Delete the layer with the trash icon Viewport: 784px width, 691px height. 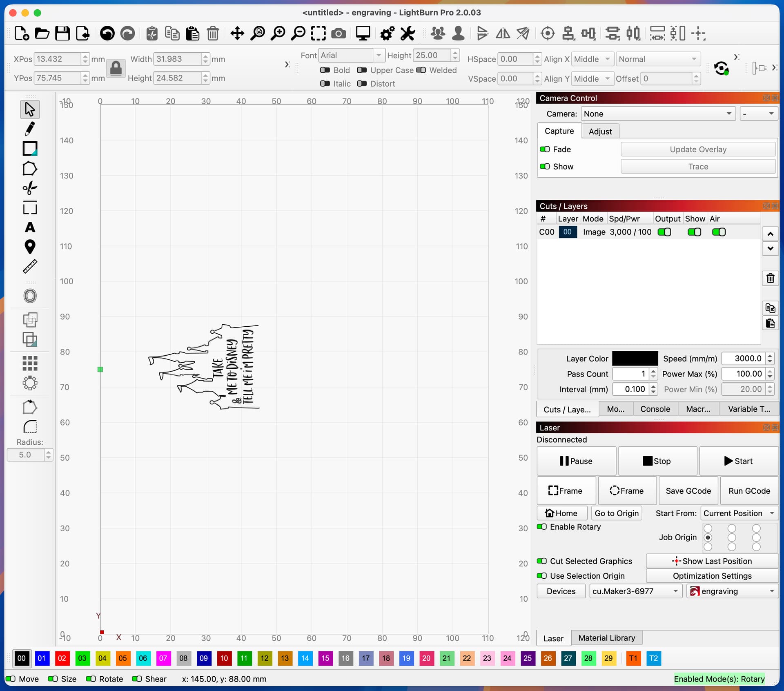pos(770,279)
